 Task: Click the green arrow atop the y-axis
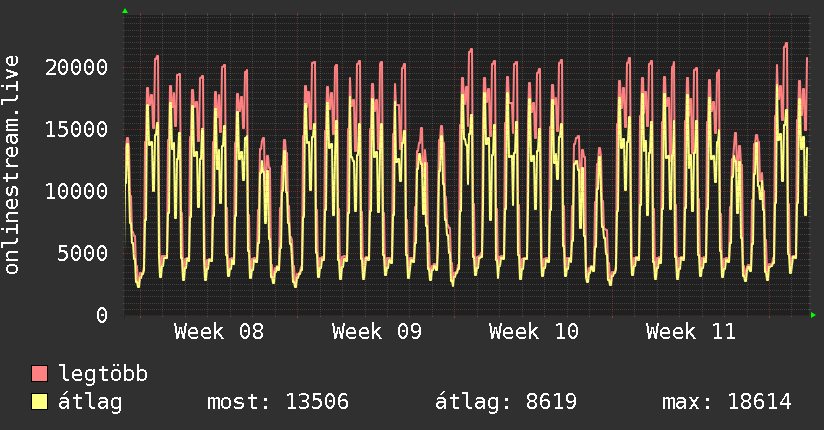point(124,11)
